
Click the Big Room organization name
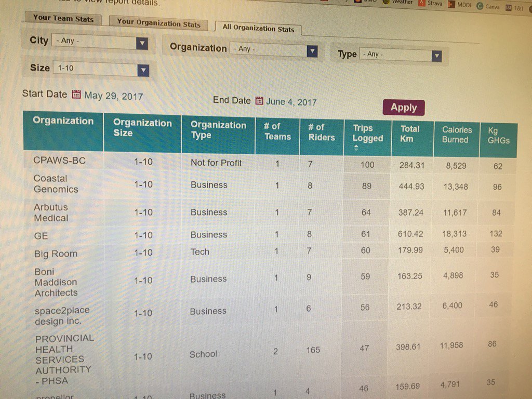(x=56, y=254)
